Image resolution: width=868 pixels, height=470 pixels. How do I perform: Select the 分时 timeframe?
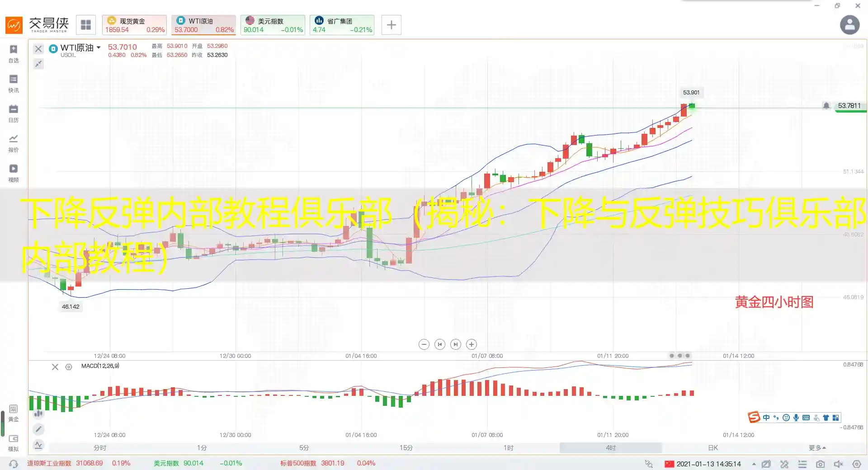coord(100,448)
